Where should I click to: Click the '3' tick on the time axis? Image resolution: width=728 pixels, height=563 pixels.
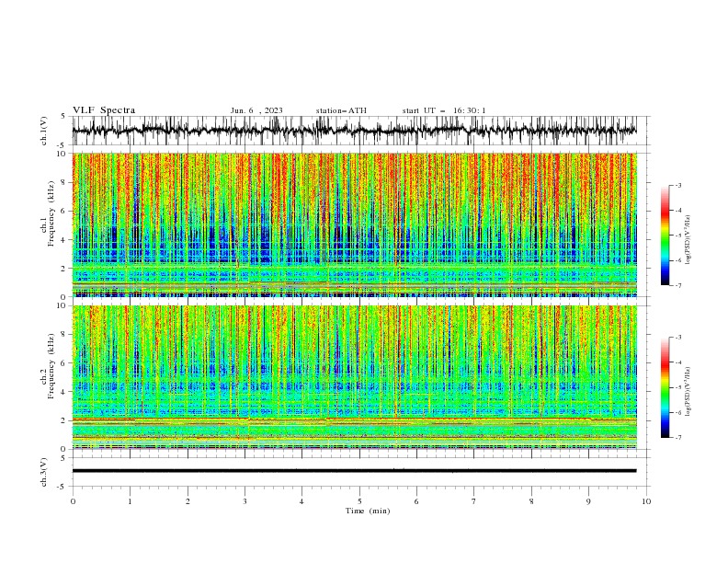[x=245, y=501]
